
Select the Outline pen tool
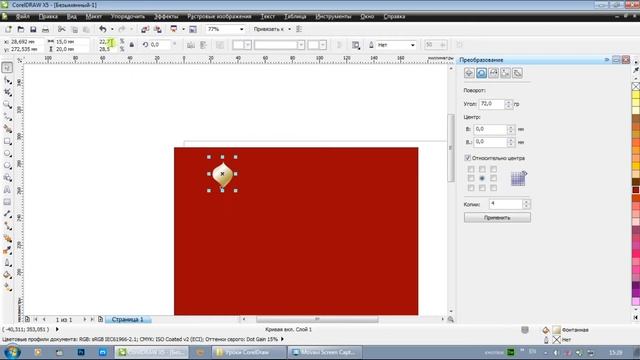pos(7,262)
